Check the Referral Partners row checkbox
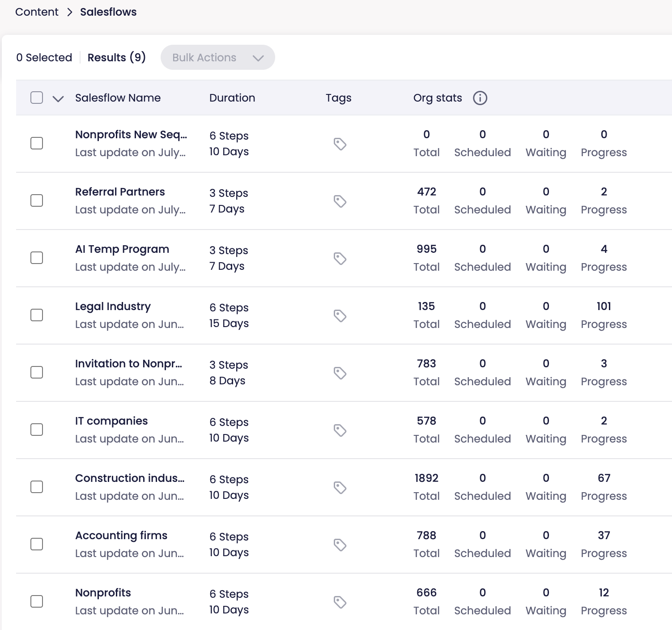Image resolution: width=672 pixels, height=630 pixels. [37, 200]
